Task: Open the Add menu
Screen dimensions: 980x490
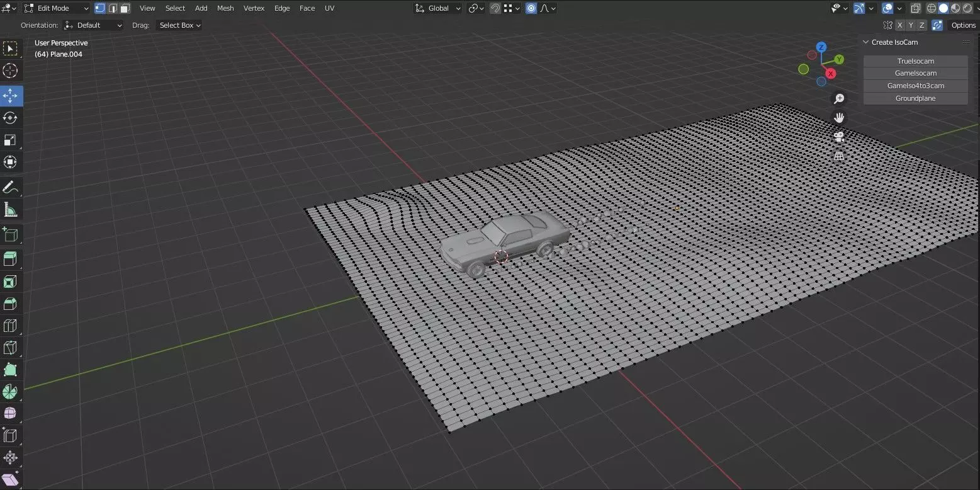Action: click(201, 8)
